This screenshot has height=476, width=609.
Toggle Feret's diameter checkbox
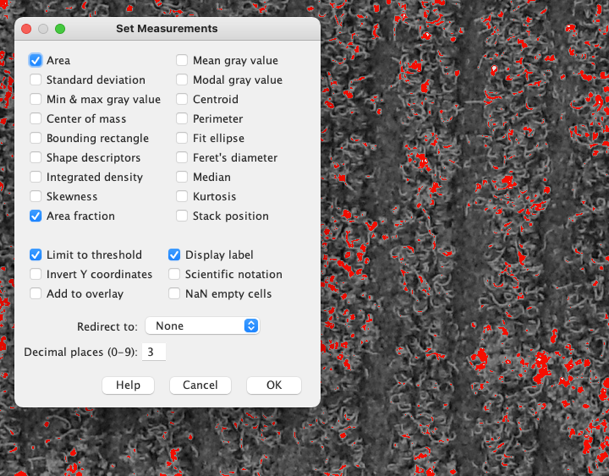coord(182,158)
